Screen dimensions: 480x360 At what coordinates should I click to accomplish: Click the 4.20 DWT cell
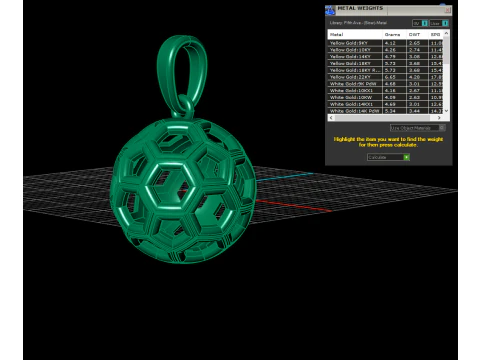[417, 77]
